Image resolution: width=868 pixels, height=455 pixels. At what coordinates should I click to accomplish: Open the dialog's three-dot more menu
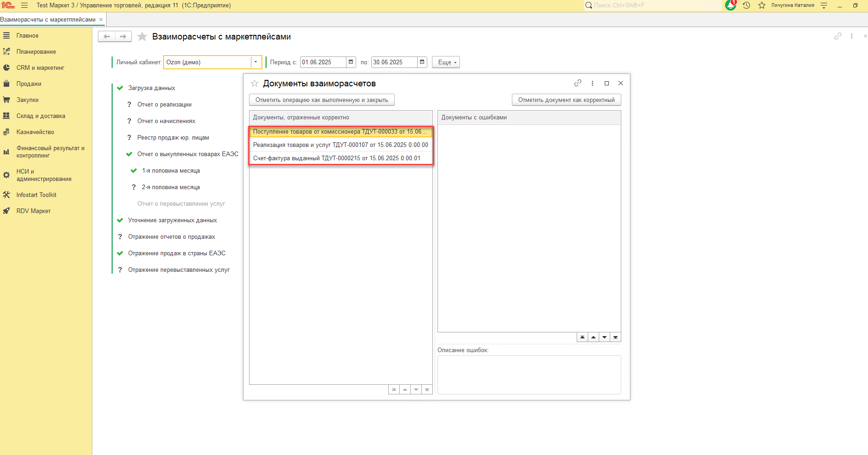pyautogui.click(x=592, y=83)
